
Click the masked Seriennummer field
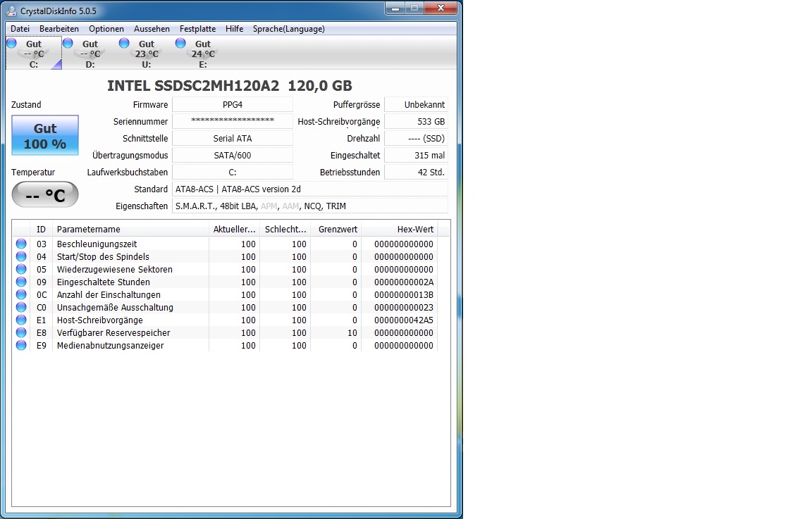tap(233, 121)
